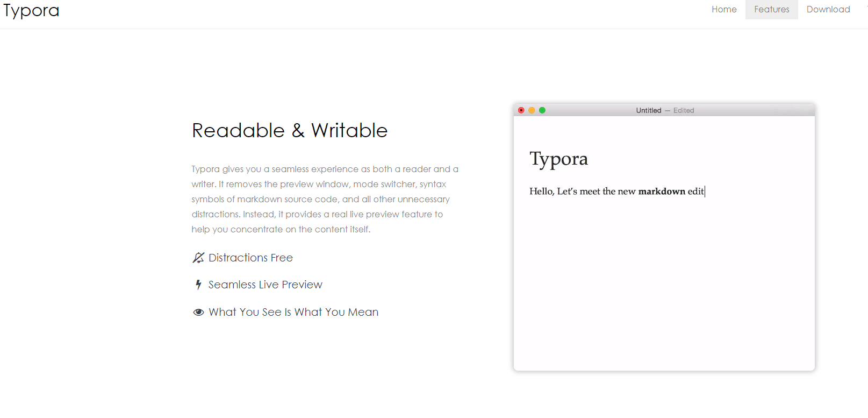Click the bold markdown word in editor
Screen dimensions: 868x418
662,191
